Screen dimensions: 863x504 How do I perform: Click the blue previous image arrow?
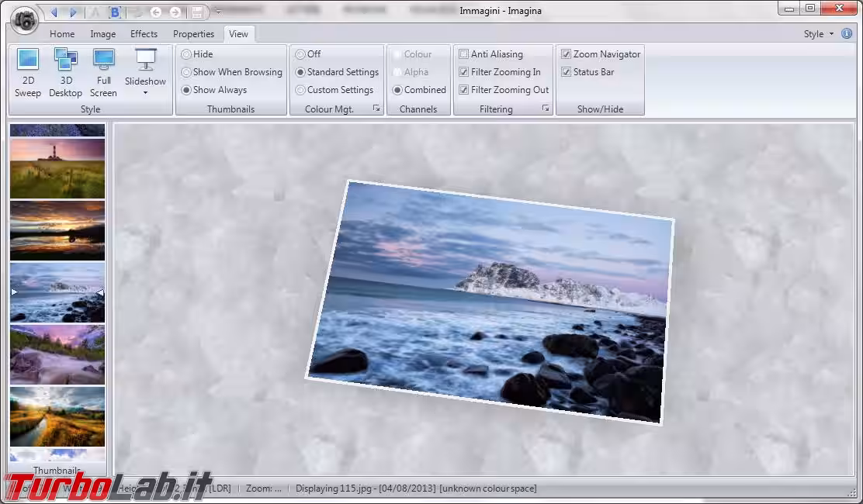coord(54,12)
